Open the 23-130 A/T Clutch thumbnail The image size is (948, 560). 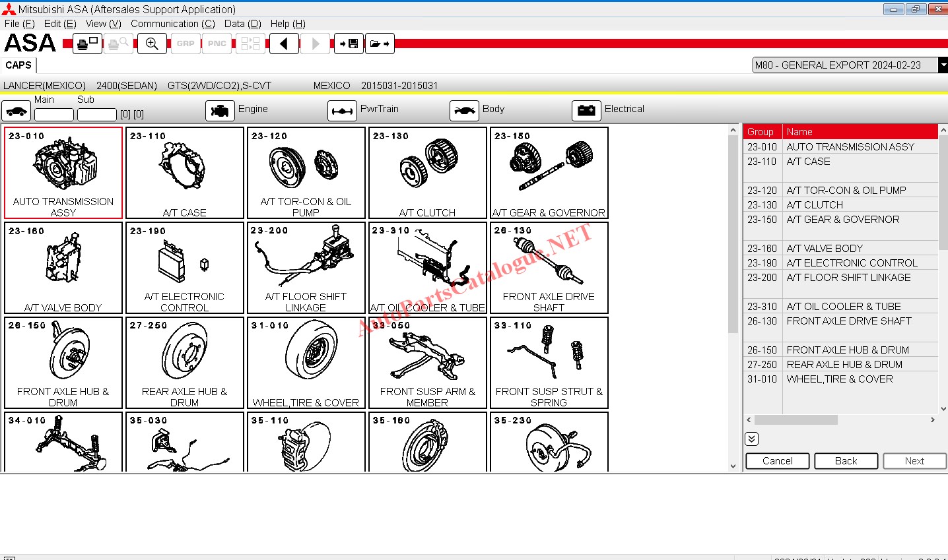pyautogui.click(x=428, y=173)
